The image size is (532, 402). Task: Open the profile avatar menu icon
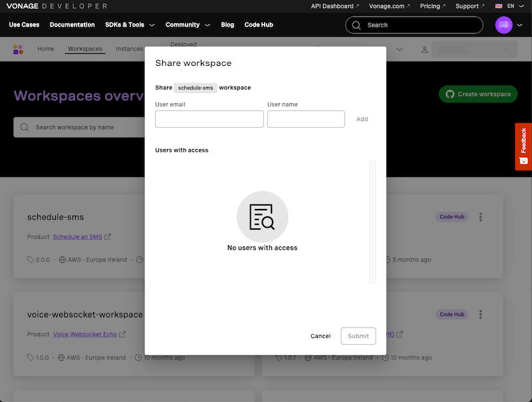504,25
